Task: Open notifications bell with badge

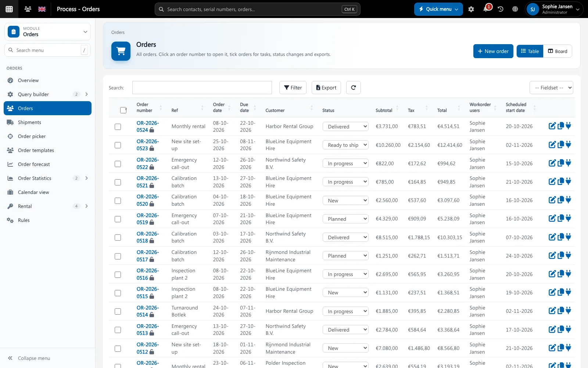Action: 486,8
